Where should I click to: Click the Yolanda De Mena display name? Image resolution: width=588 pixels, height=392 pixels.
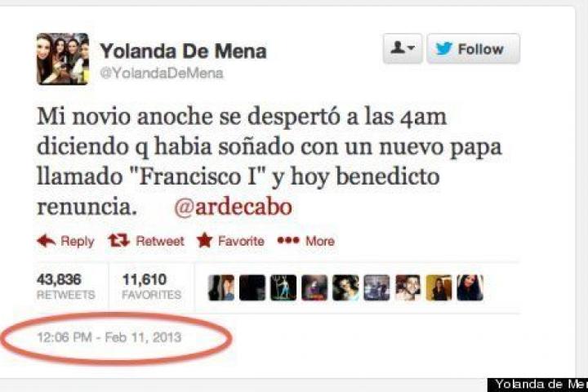(x=183, y=51)
